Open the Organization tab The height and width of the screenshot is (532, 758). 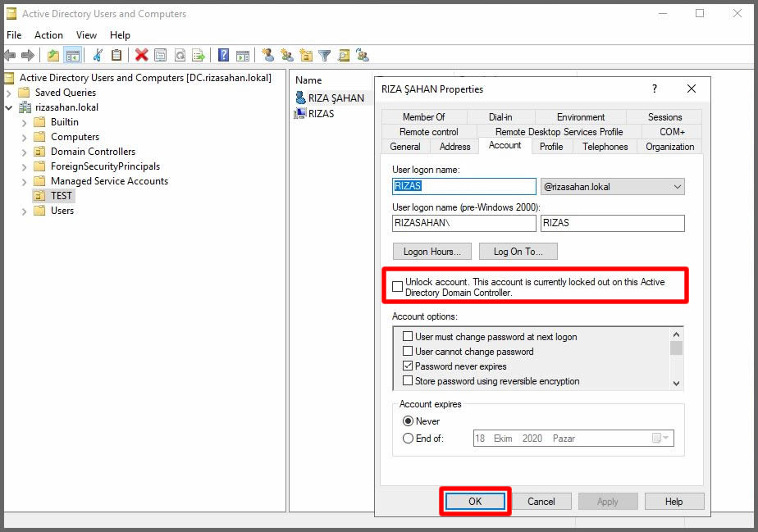(670, 147)
